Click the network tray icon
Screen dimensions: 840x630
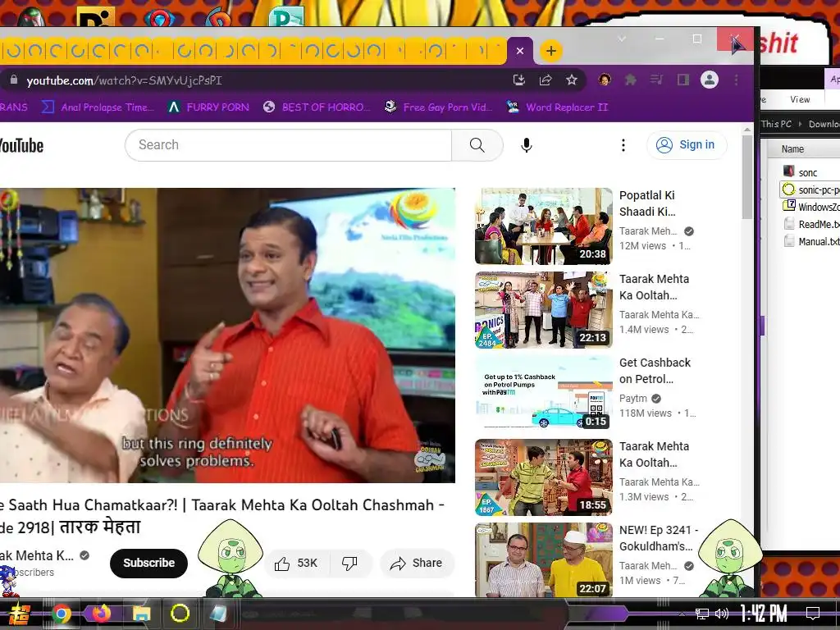pos(701,614)
